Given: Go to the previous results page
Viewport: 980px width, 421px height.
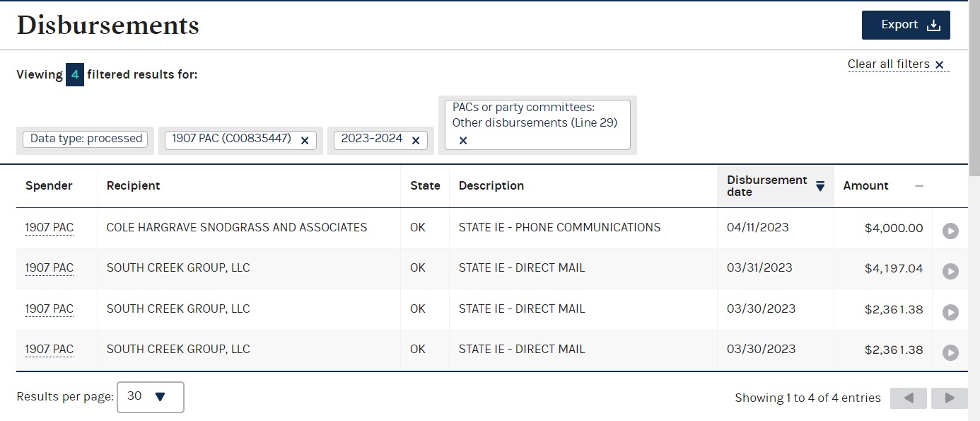Looking at the screenshot, I should (909, 398).
